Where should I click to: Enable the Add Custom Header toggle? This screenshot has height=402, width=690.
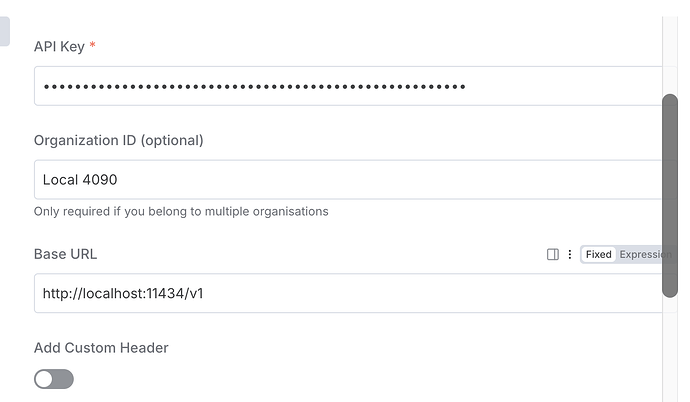pyautogui.click(x=54, y=379)
